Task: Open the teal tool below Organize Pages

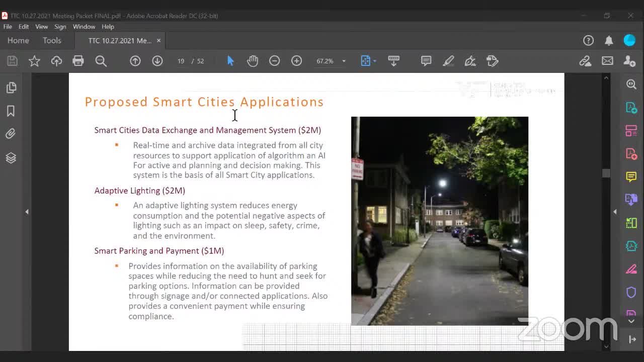Action: tap(631, 246)
